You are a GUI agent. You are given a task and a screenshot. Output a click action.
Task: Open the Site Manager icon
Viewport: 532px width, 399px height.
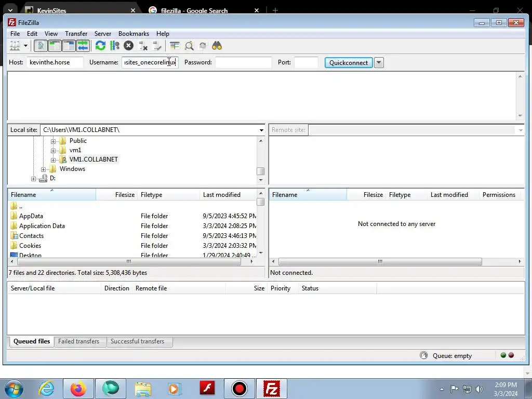pyautogui.click(x=15, y=46)
